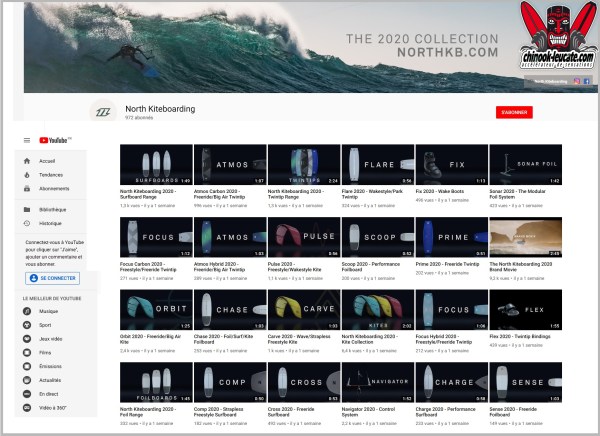The height and width of the screenshot is (436, 600).
Task: Open Flex bindings video thumbnail
Action: click(x=525, y=310)
